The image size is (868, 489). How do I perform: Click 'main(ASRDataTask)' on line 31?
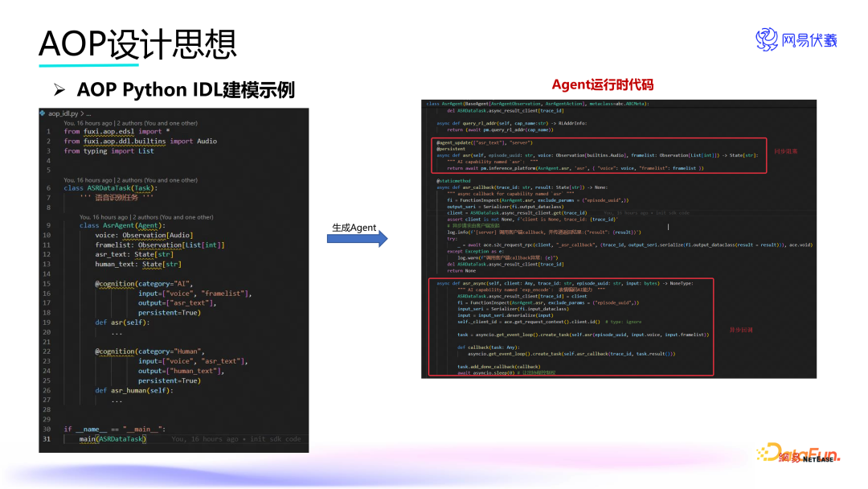pos(113,439)
